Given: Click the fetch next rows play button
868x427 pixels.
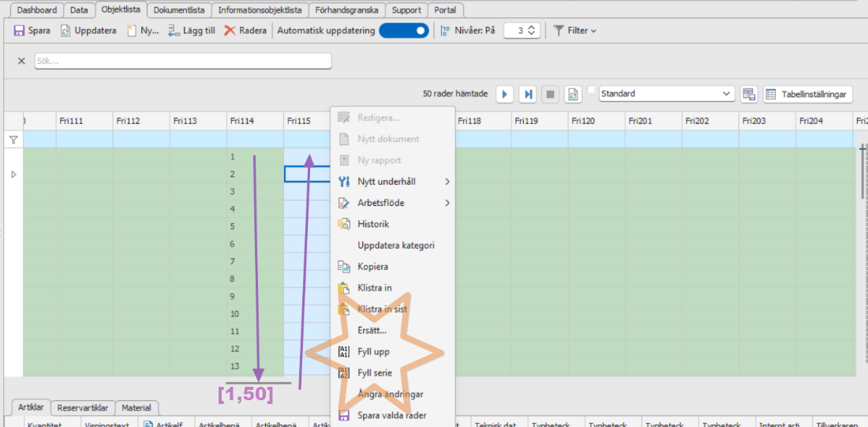Looking at the screenshot, I should click(504, 94).
